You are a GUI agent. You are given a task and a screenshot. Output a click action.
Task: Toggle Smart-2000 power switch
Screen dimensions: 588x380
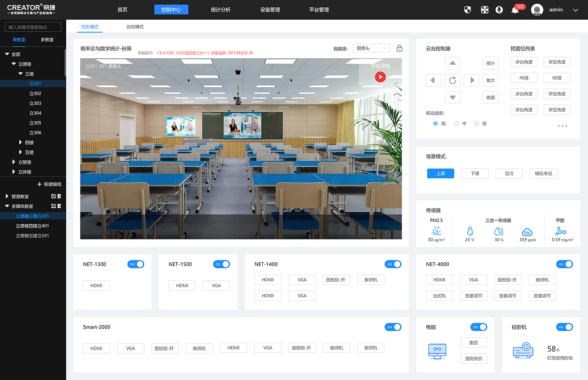393,327
